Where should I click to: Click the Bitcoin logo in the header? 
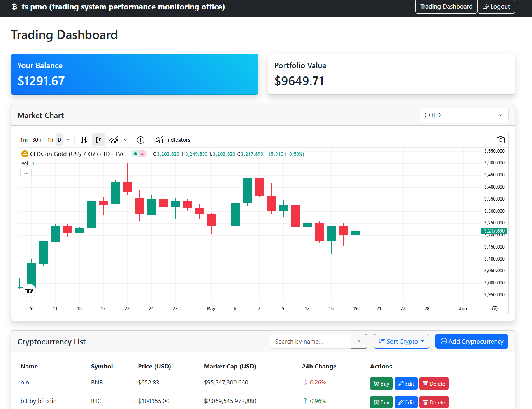[x=15, y=7]
